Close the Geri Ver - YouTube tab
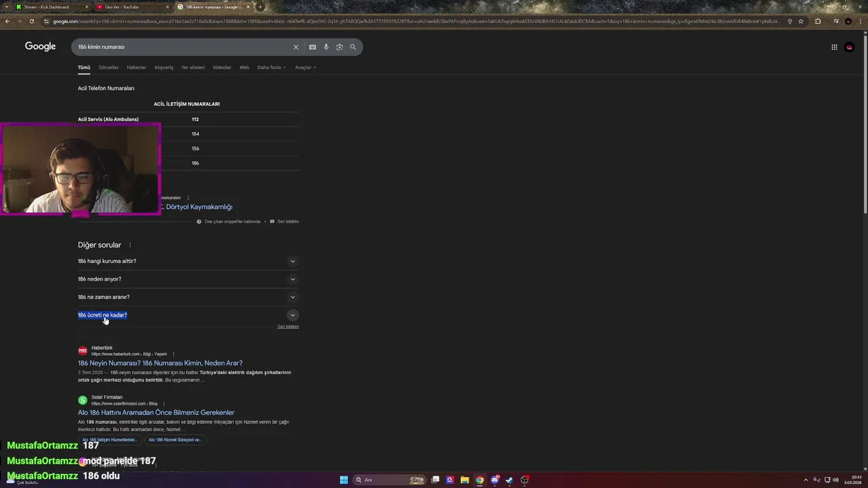Screen dimensions: 868x488 click(167, 7)
